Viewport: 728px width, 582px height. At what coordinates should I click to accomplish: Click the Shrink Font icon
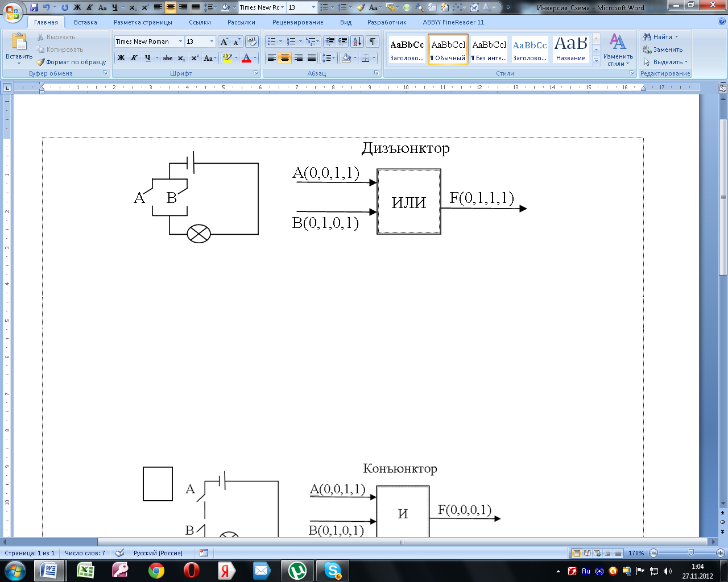click(x=237, y=41)
